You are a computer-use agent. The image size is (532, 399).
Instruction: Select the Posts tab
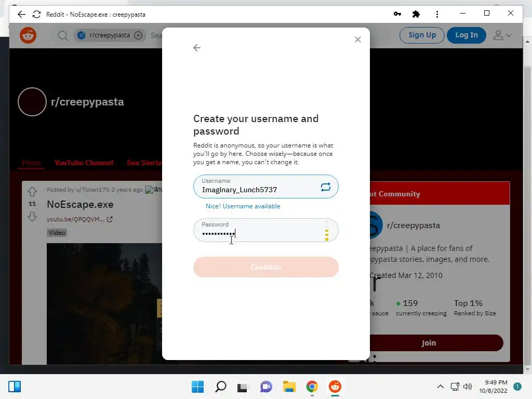point(31,163)
